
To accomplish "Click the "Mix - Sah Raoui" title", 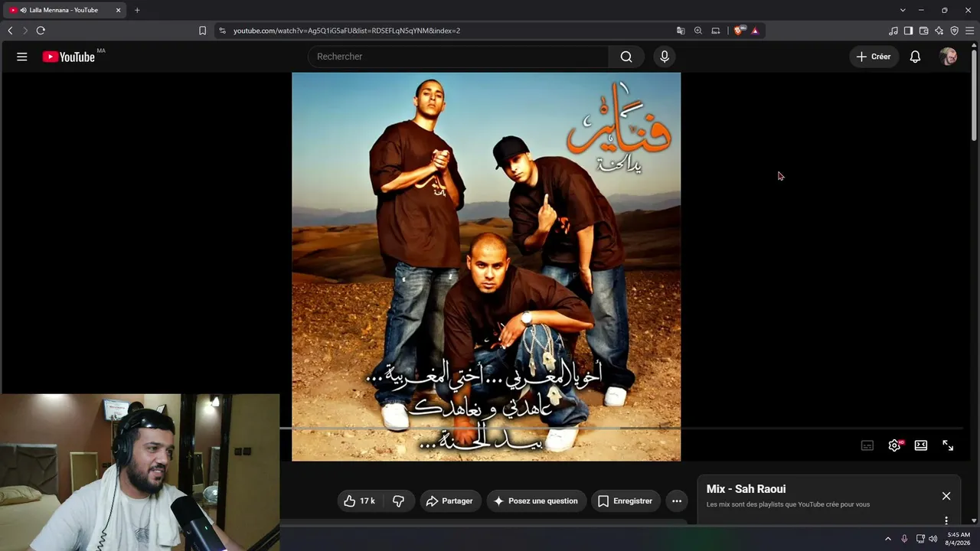I will [746, 489].
